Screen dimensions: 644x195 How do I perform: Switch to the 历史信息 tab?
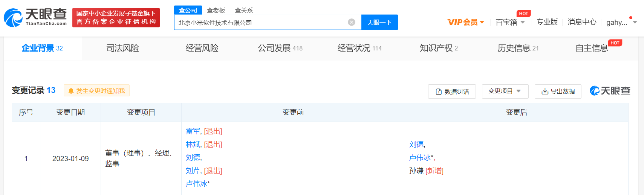(x=518, y=48)
